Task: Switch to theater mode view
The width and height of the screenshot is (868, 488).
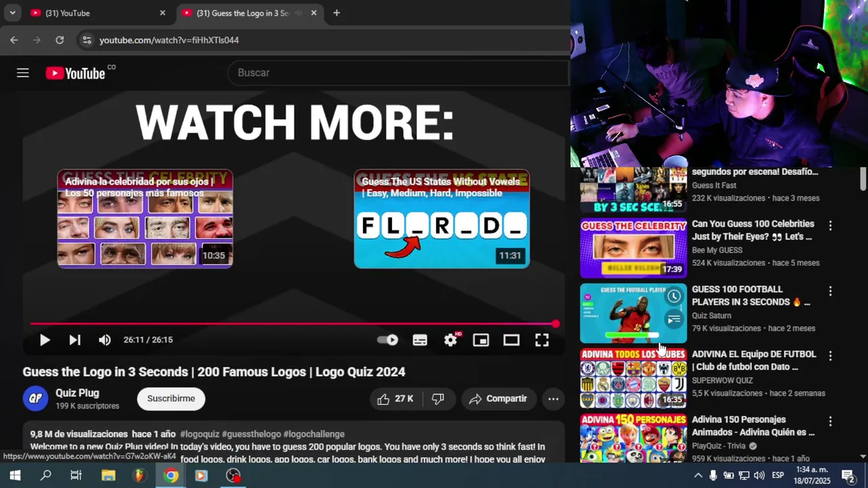Action: 511,340
